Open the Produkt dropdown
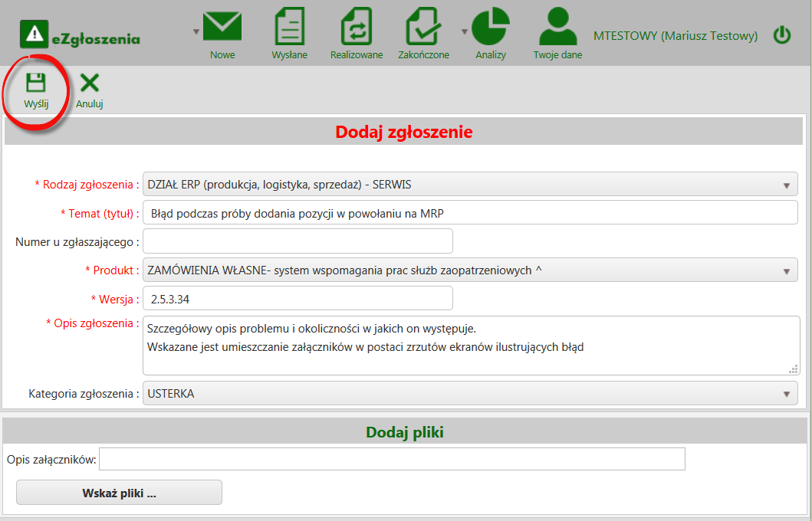812x521 pixels. point(470,270)
